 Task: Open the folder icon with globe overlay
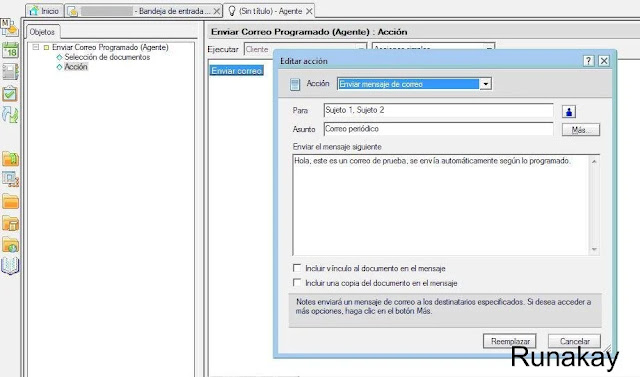pos(10,244)
